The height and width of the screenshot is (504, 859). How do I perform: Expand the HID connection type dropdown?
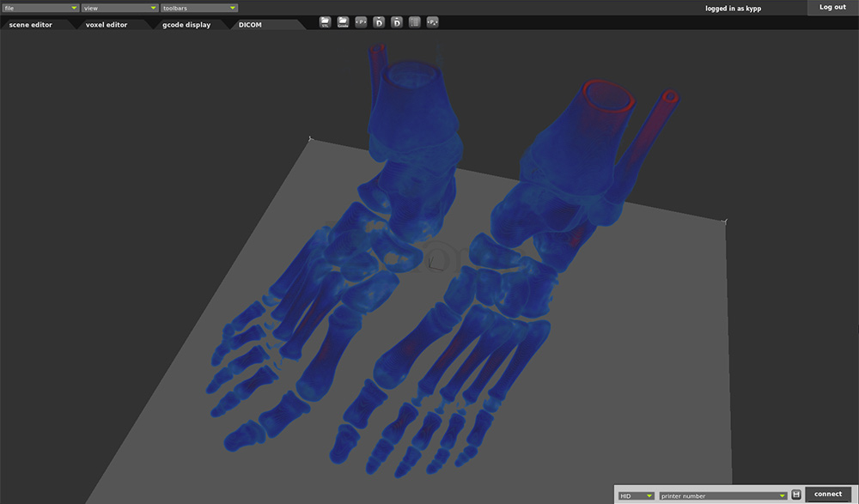pos(636,495)
